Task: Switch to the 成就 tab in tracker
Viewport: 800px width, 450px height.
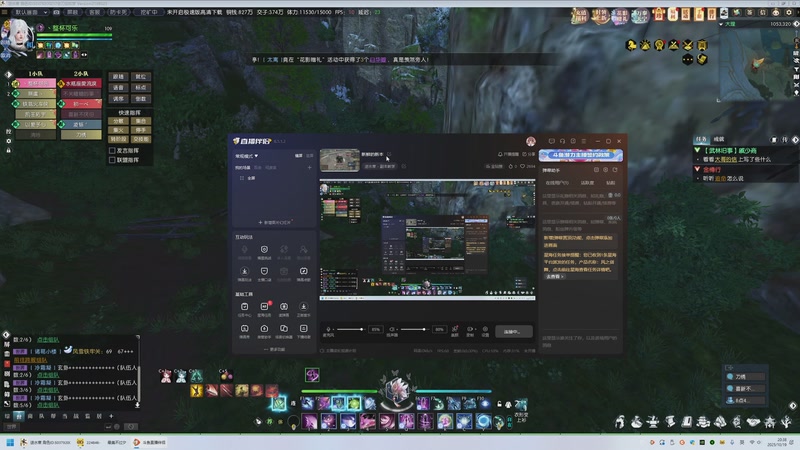Action: [719, 139]
